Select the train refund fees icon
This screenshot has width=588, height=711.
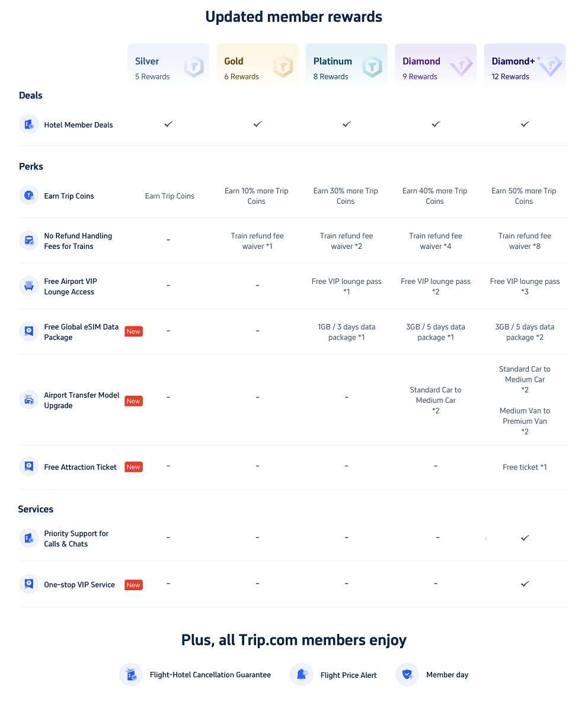point(29,241)
